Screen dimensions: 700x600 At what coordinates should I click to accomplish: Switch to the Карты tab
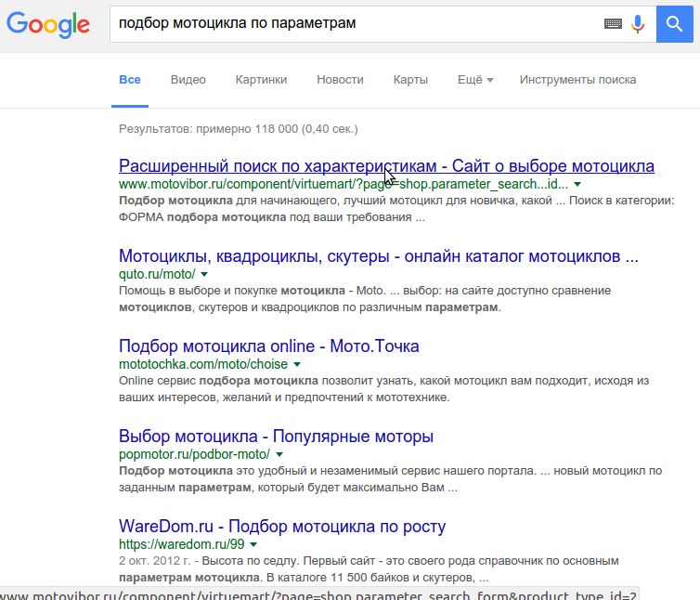(x=410, y=80)
